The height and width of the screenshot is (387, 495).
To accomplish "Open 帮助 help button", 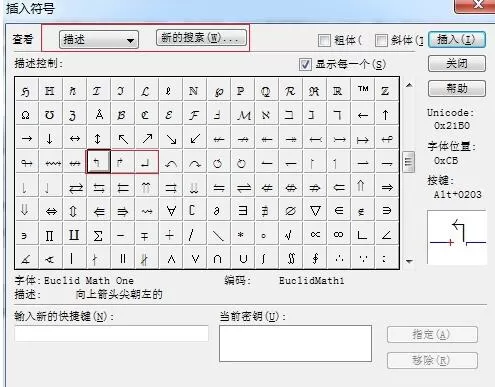I will tap(457, 88).
